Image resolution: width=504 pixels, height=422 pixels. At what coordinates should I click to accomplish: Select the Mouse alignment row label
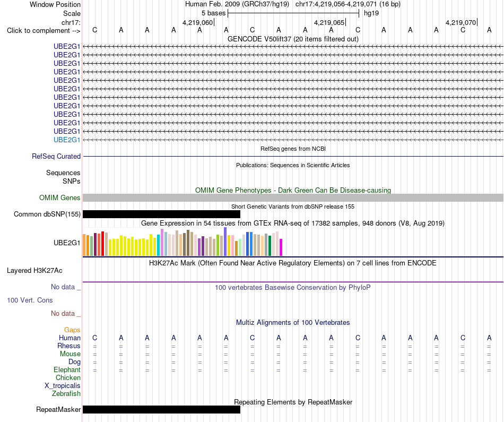[70, 354]
